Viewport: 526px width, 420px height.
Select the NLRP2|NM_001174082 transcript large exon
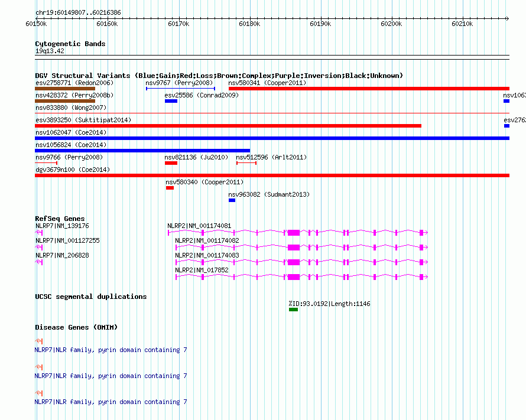click(x=294, y=248)
